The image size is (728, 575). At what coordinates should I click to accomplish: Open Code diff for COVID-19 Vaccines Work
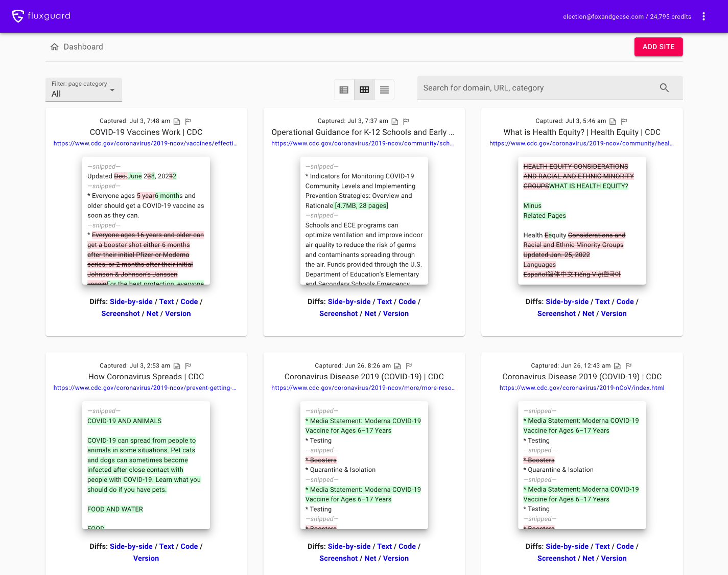tap(189, 302)
